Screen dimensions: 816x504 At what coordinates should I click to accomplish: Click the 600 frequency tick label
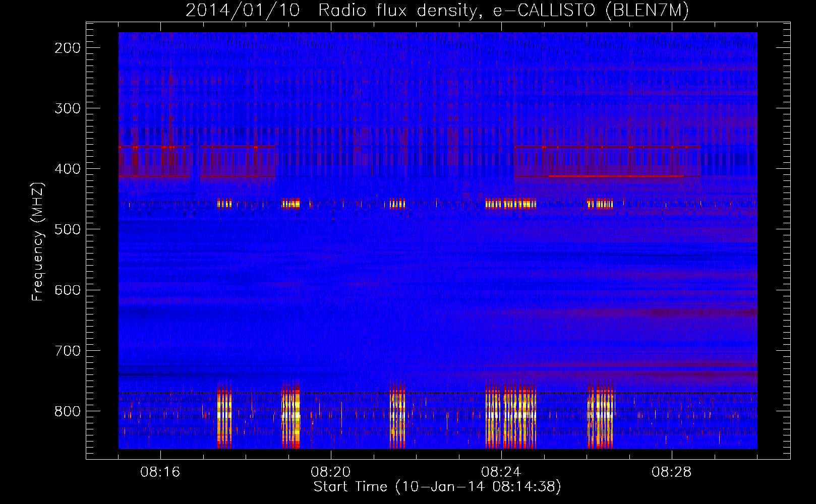[68, 290]
